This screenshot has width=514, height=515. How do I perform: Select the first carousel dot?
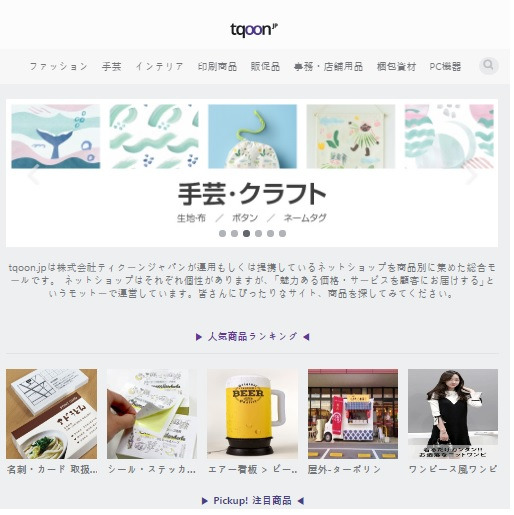[222, 234]
